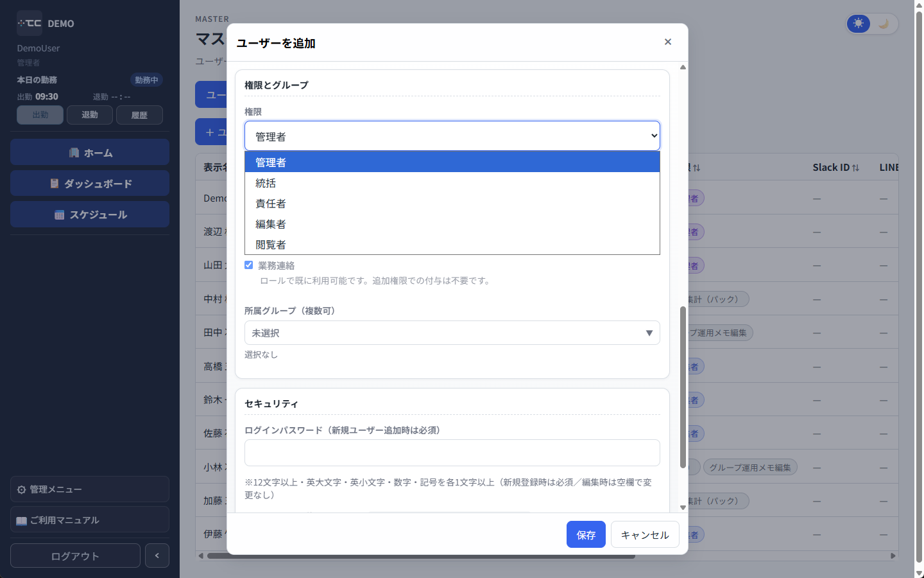924x578 pixels.
Task: Collapse the sidebar with chevron button
Action: (157, 556)
